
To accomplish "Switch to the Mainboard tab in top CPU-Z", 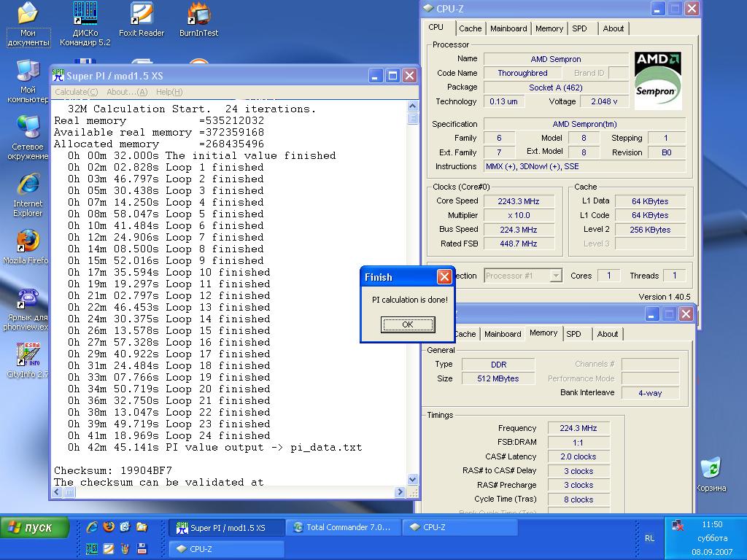I will [x=508, y=28].
